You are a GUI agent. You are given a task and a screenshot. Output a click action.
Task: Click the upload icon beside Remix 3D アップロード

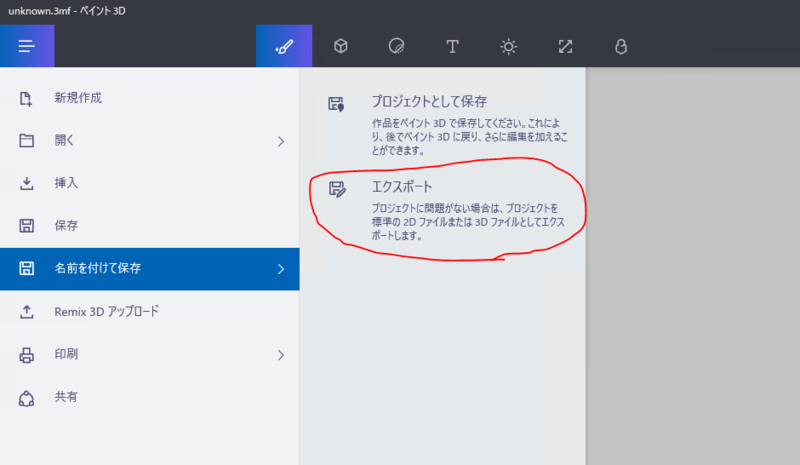click(27, 311)
